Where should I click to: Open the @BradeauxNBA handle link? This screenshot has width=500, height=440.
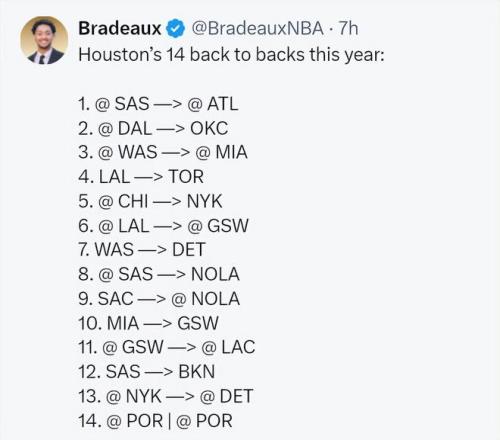(257, 28)
